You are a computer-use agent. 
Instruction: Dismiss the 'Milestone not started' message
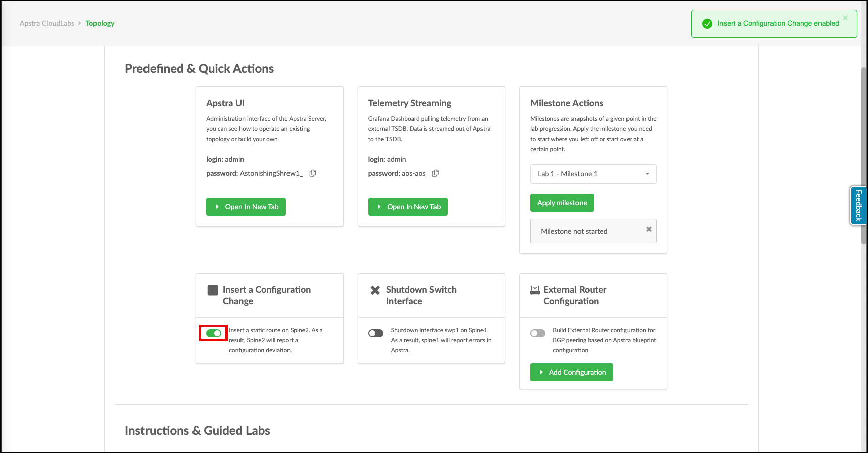click(649, 229)
